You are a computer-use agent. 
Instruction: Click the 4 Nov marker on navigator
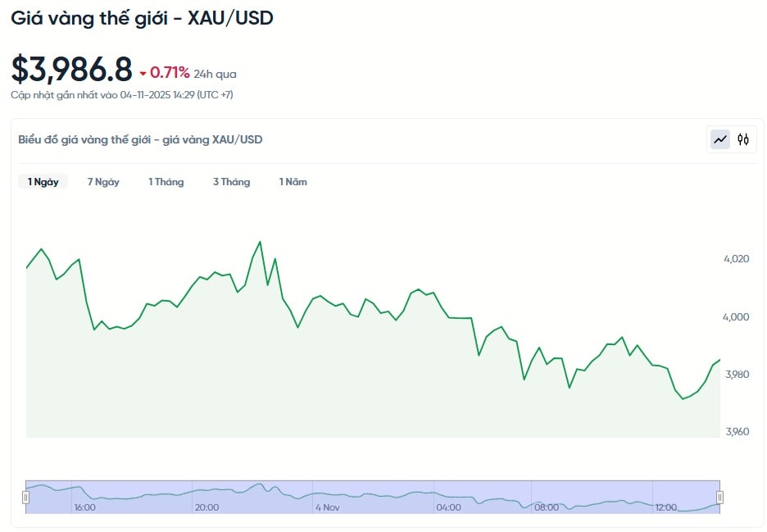click(x=327, y=507)
